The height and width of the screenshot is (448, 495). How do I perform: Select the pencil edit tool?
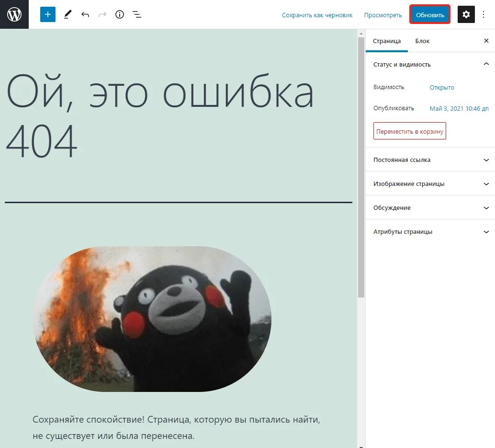[x=68, y=14]
